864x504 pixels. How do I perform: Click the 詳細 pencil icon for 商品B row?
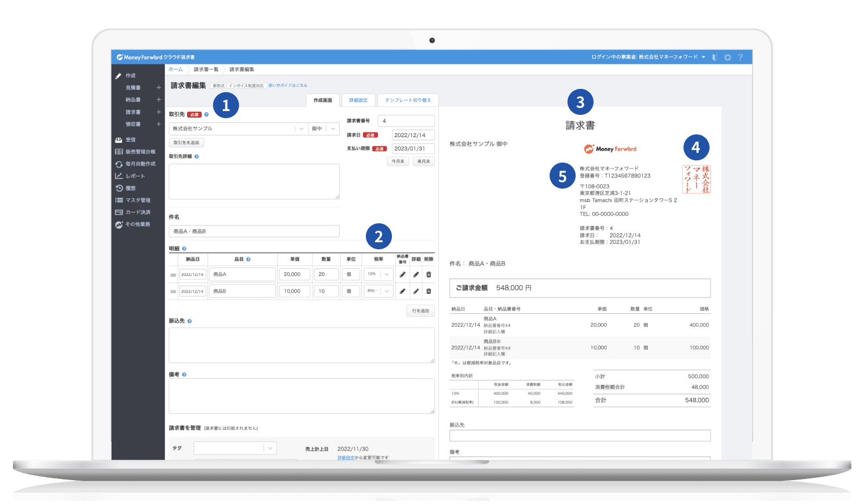(416, 292)
